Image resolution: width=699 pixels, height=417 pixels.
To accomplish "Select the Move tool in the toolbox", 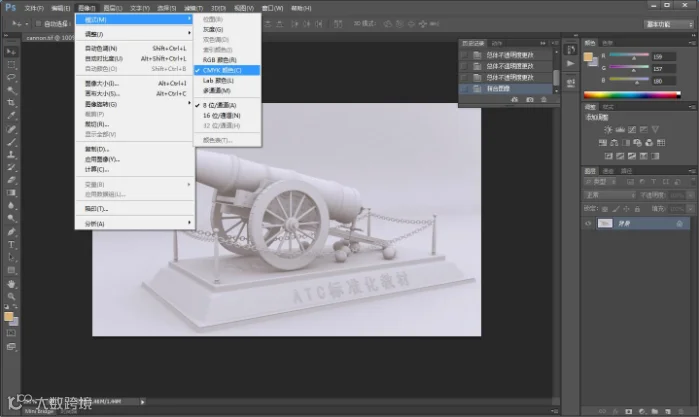I will click(x=11, y=52).
